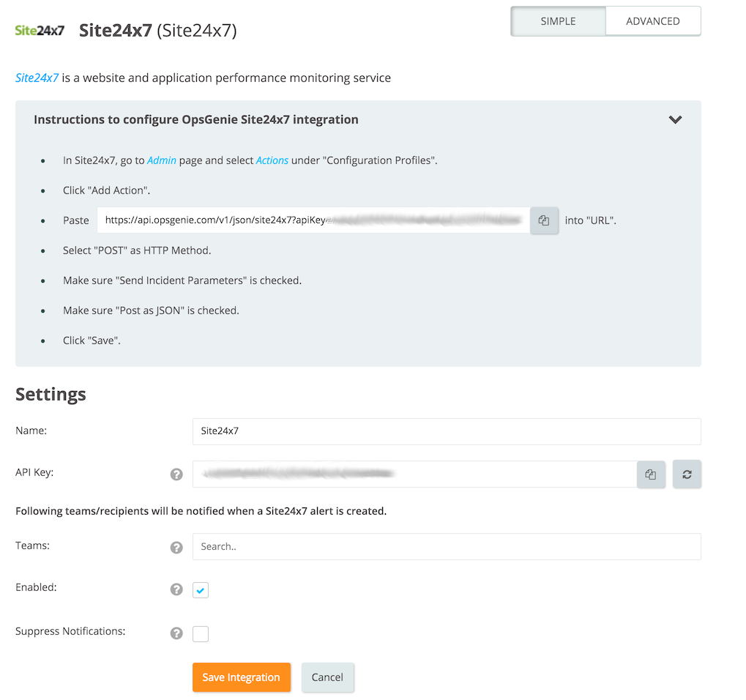Click the Settings heading
The height and width of the screenshot is (700, 746).
tap(51, 395)
